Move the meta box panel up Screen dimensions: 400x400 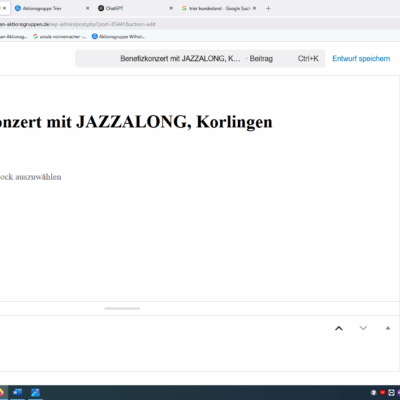click(339, 328)
